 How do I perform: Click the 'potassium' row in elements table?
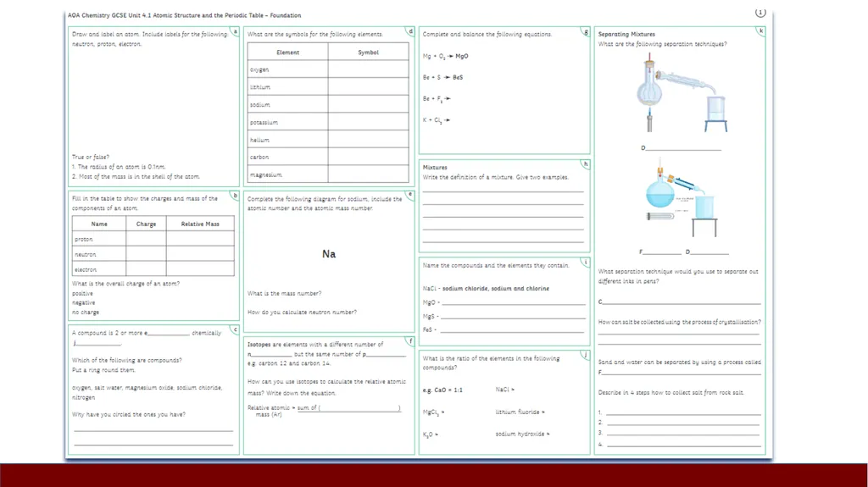point(328,122)
